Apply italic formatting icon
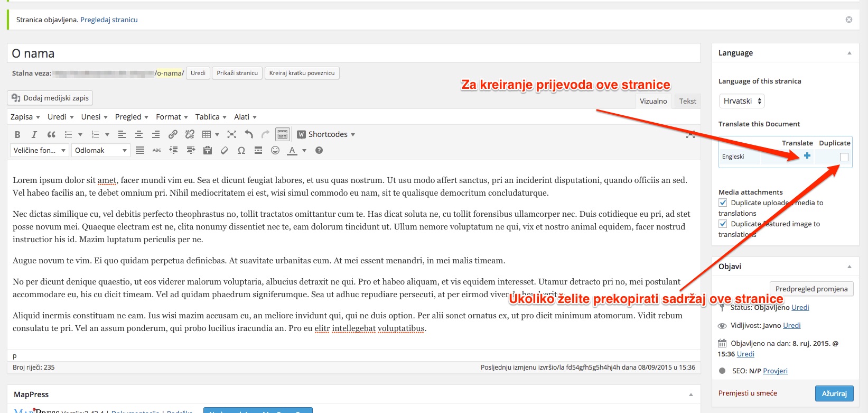Viewport: 868px width, 413px height. [x=34, y=134]
